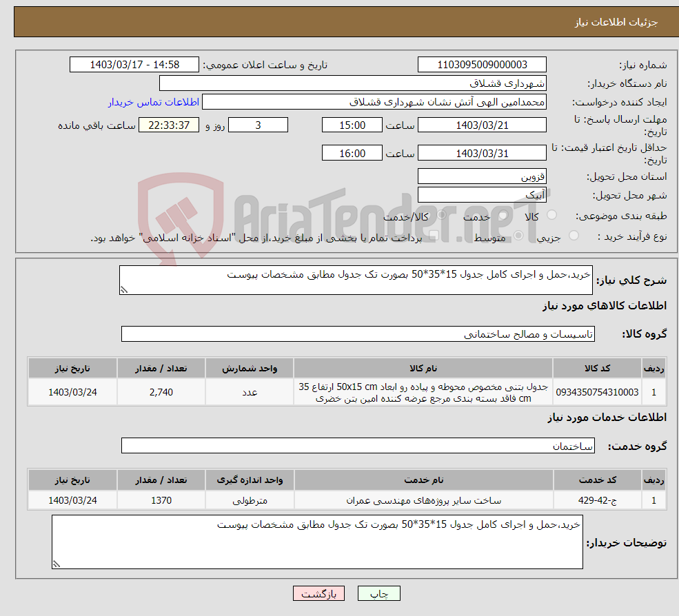Screen dimensions: 679x616
Task: Click the بازگشت (back) button
Action: click(x=318, y=593)
